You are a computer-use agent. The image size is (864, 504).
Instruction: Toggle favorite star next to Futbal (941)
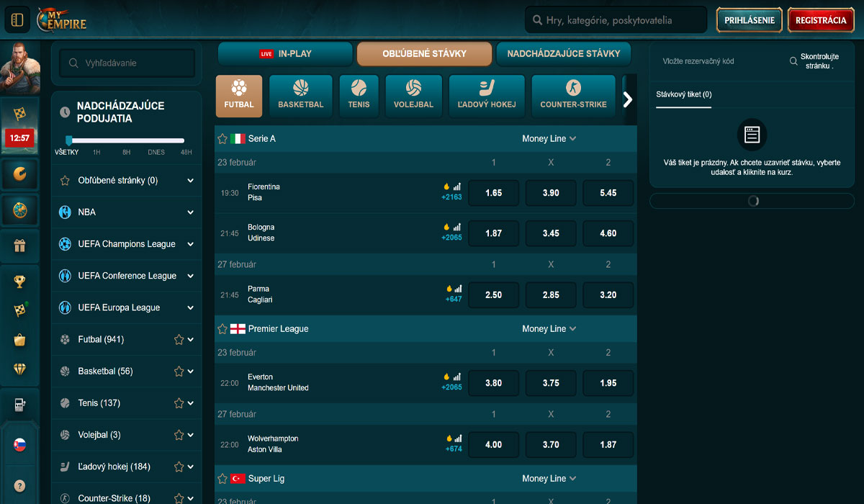point(179,340)
